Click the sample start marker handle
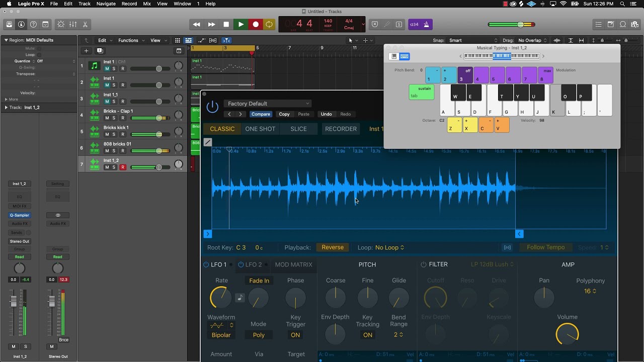 [x=207, y=234]
